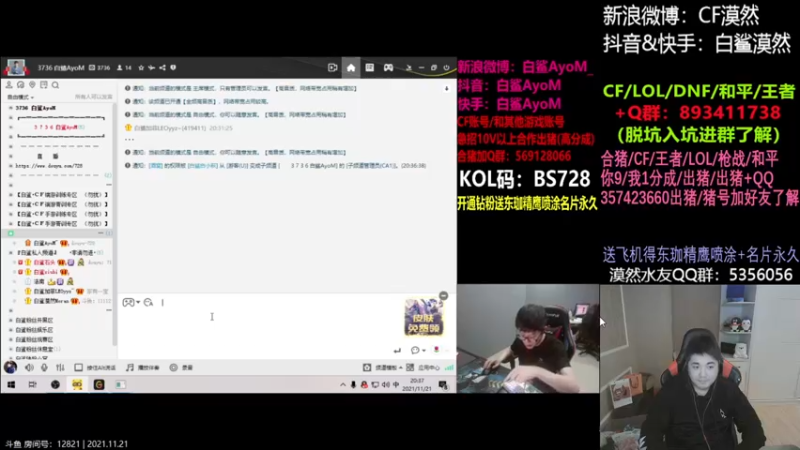Screen dimensions: 800x450
Task: Show online member count 14
Action: (124, 67)
